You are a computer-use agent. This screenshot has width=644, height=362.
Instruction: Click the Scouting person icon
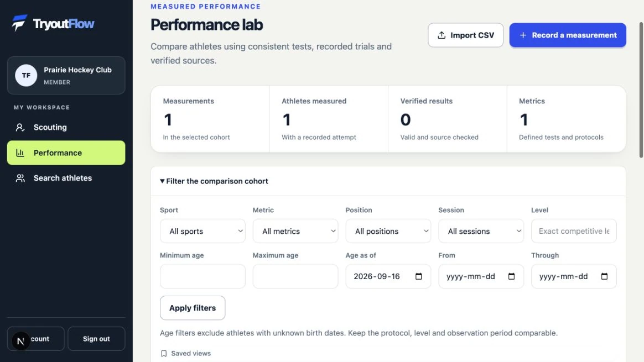point(20,127)
